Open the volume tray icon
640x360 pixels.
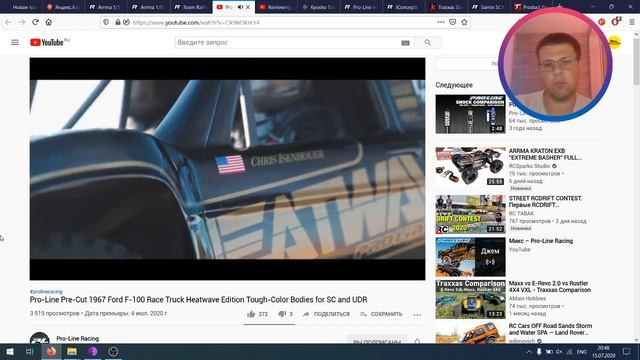[x=559, y=351]
